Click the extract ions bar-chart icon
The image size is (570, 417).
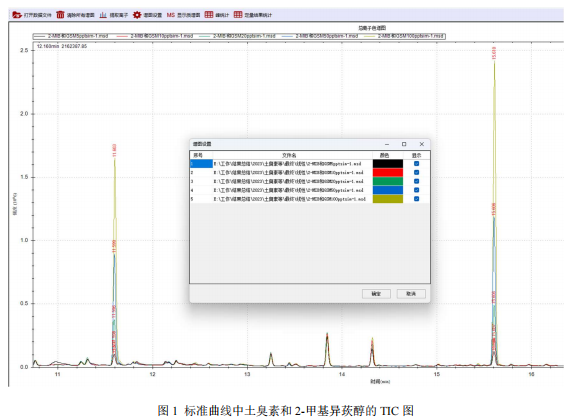(x=103, y=15)
